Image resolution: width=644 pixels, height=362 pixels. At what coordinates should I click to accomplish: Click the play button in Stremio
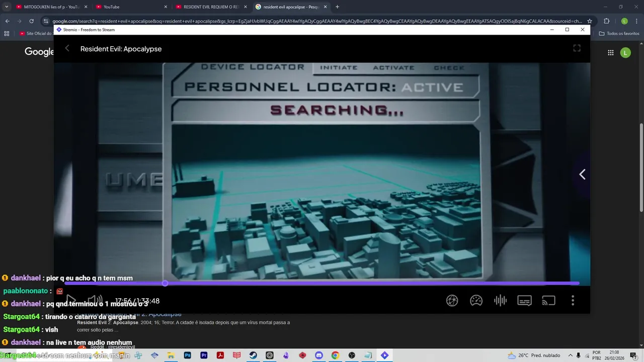point(71,301)
